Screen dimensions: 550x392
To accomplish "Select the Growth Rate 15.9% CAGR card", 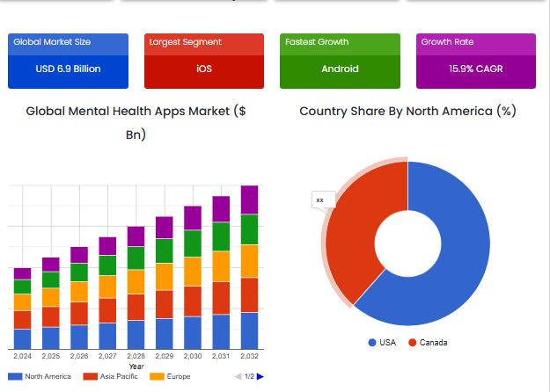I will point(475,61).
